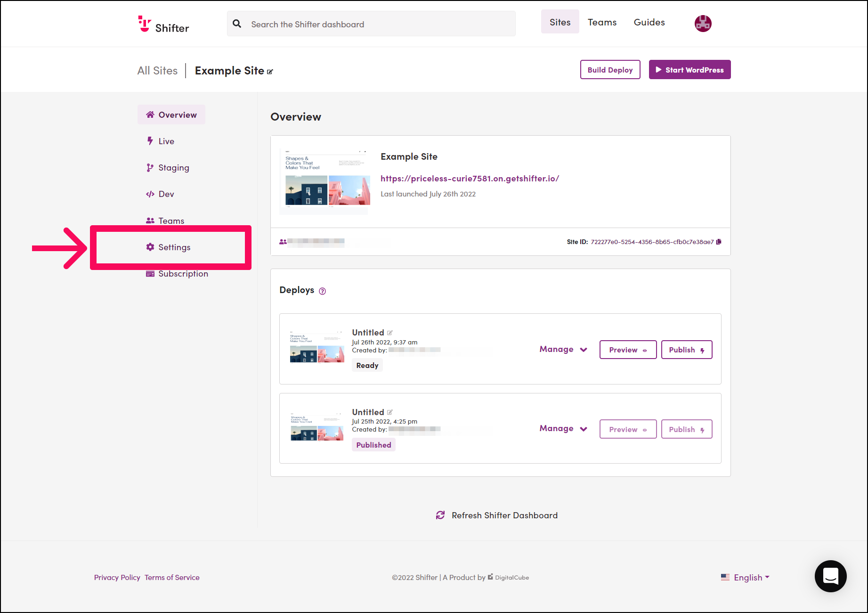Click the DigitalCube logo in footer
The height and width of the screenshot is (613, 868).
point(508,577)
